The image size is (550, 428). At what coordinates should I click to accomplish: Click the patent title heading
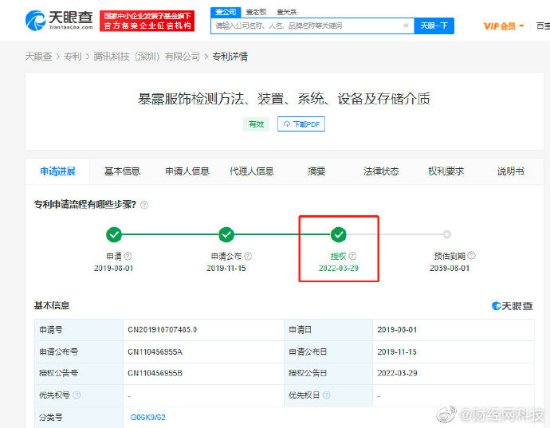[284, 99]
